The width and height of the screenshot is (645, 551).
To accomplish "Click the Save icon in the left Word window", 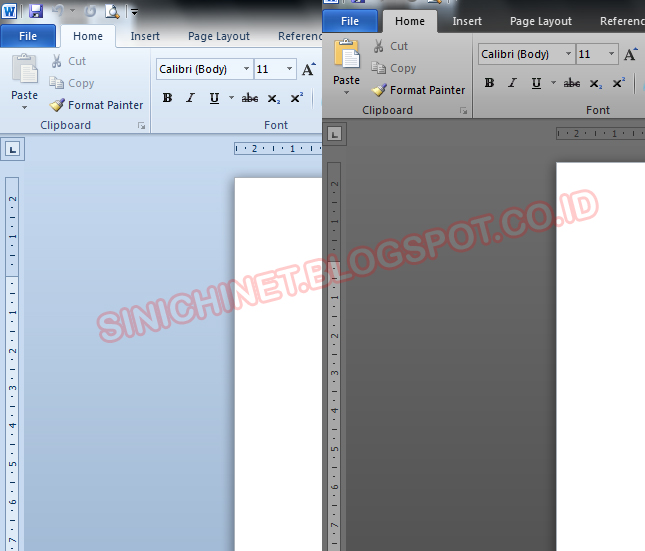I will pyautogui.click(x=36, y=11).
